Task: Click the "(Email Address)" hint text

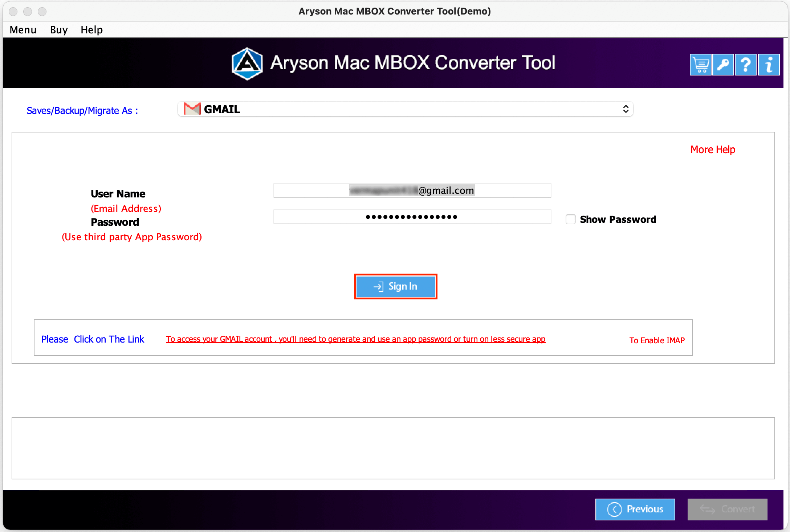Action: pyautogui.click(x=126, y=209)
